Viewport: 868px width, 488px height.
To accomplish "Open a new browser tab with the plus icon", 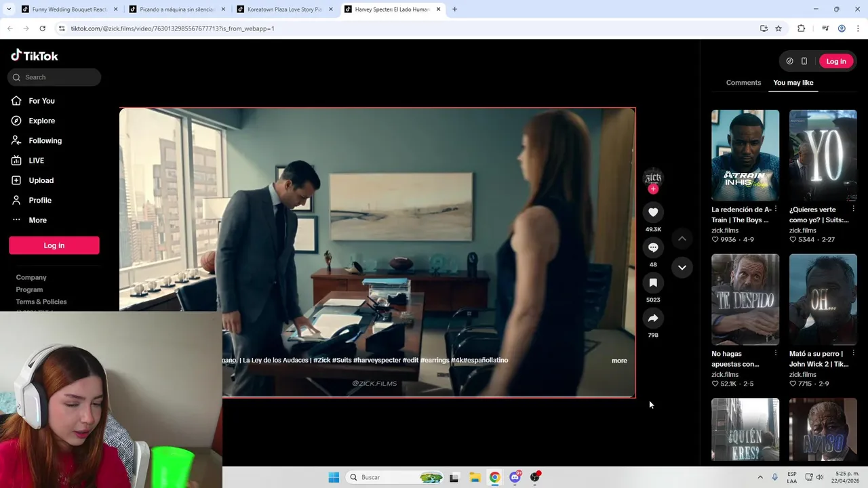I will 454,9.
